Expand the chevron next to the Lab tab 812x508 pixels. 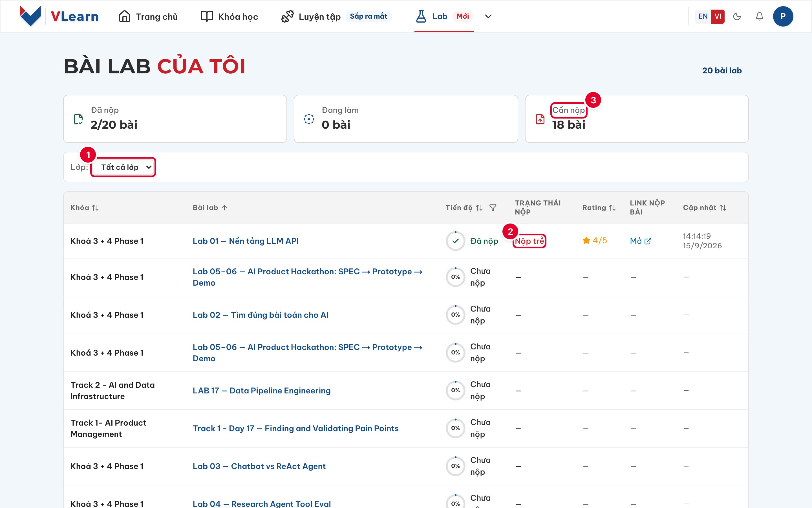(x=488, y=16)
